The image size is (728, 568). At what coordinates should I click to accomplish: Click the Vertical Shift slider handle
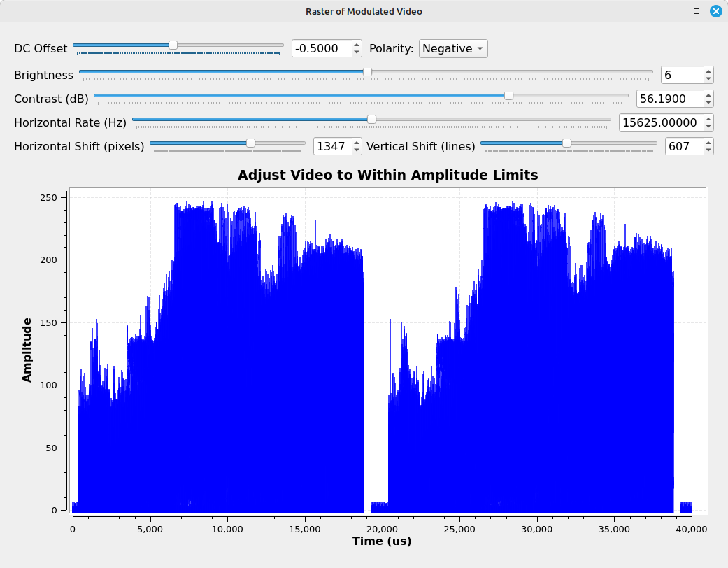566,143
